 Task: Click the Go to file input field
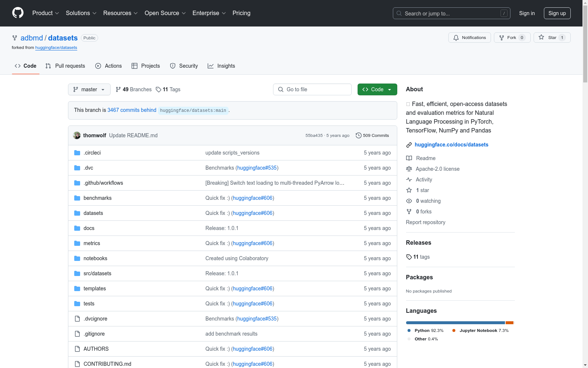312,89
